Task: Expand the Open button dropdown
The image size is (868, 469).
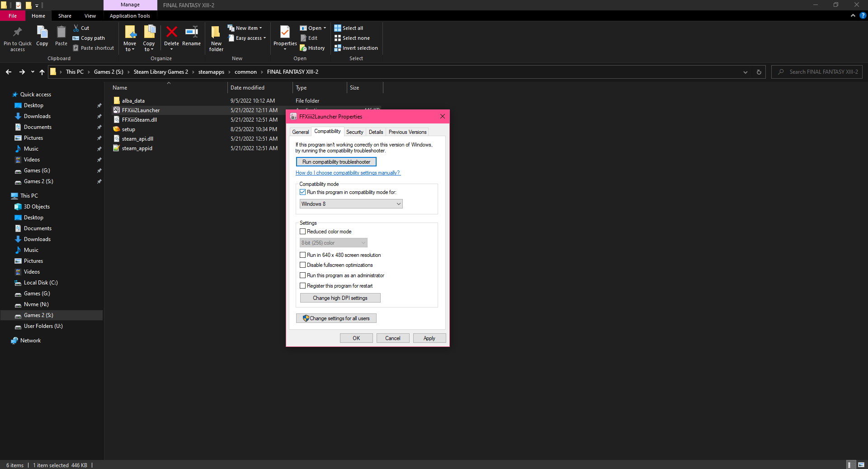Action: [325, 28]
